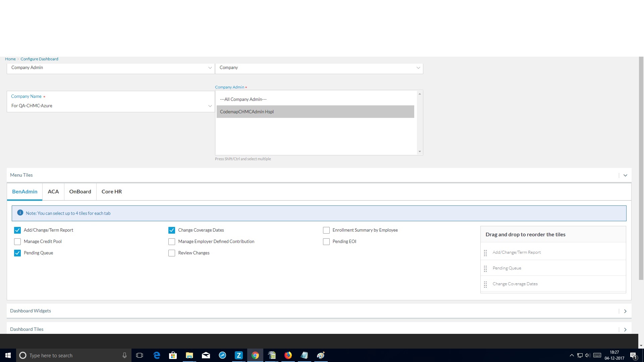Expand the Dashboard Widgets section
Image resolution: width=644 pixels, height=362 pixels.
pyautogui.click(x=625, y=311)
